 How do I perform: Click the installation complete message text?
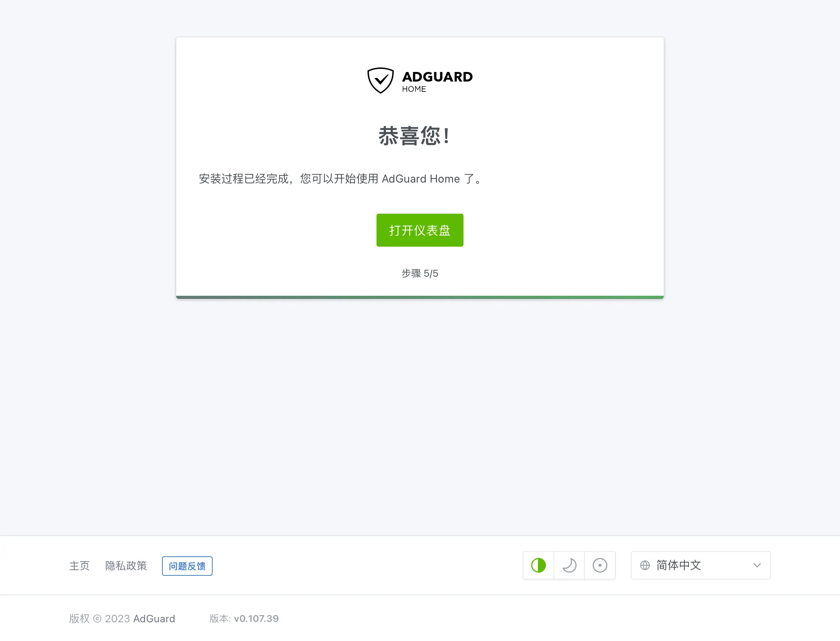[341, 178]
